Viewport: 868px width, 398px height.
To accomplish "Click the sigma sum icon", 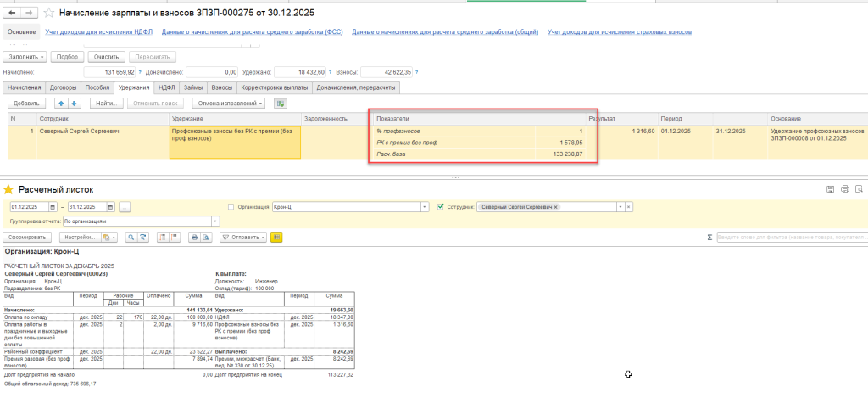I will pos(709,238).
